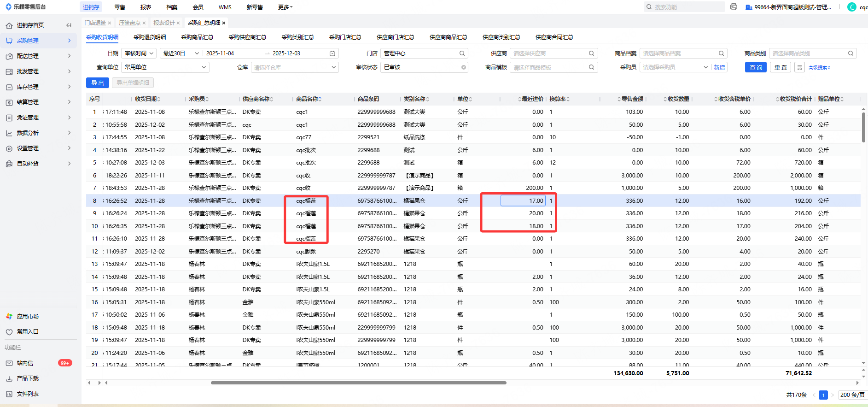Open the 采购员 selection dropdown
Screen dimensions: 868x407
(x=676, y=67)
